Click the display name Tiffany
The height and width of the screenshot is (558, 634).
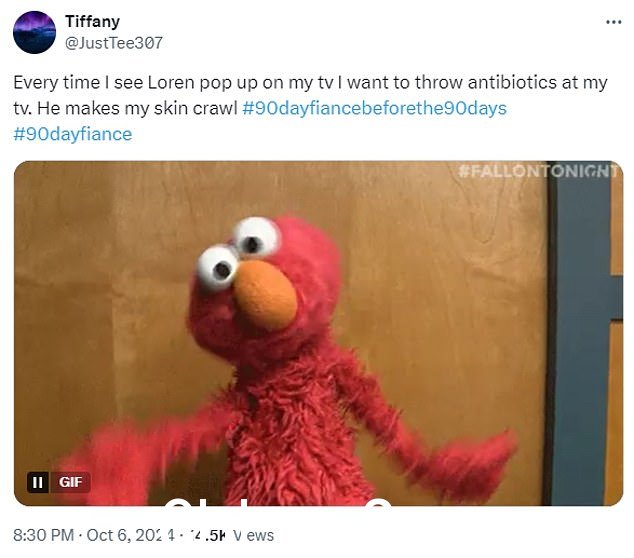pos(93,21)
